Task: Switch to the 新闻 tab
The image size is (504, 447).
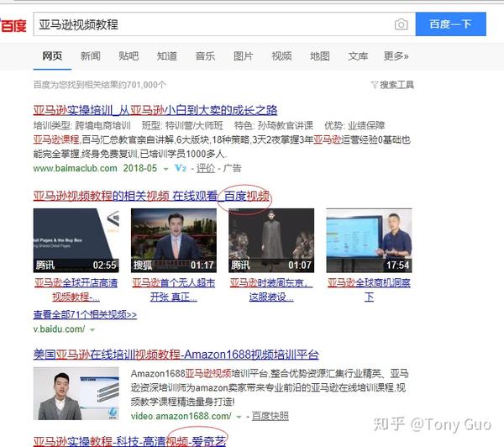Action: pyautogui.click(x=91, y=56)
